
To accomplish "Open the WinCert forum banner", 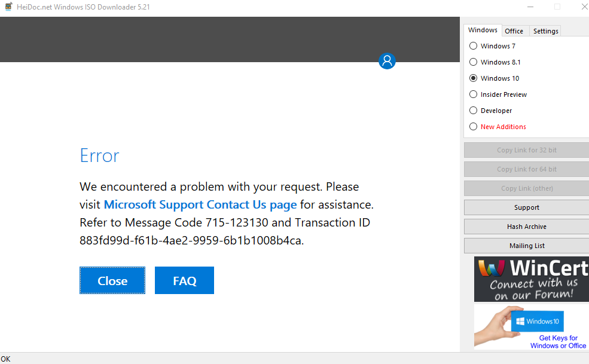I will pos(531,279).
